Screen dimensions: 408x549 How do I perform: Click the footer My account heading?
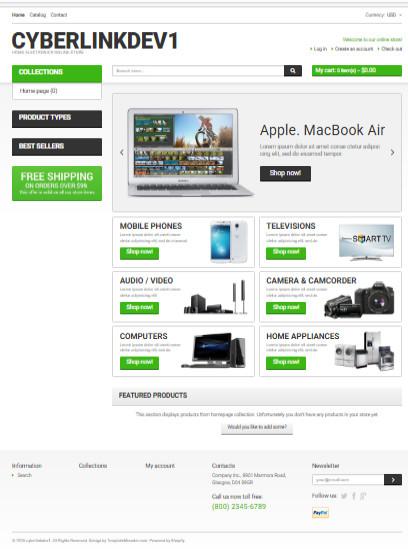coord(160,466)
